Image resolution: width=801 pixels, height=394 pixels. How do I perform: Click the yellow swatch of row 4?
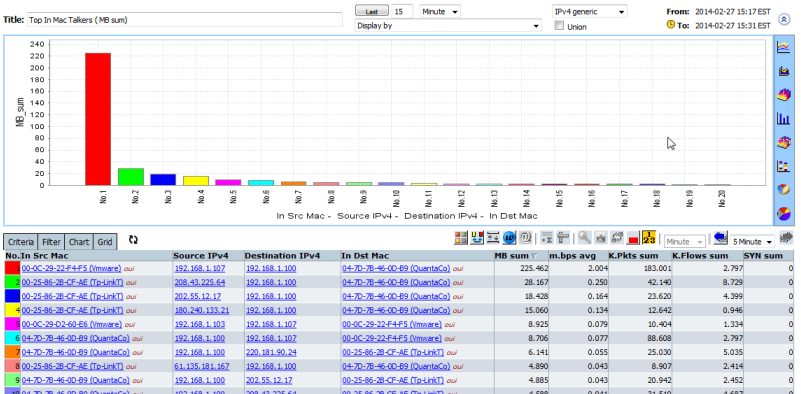[12, 310]
